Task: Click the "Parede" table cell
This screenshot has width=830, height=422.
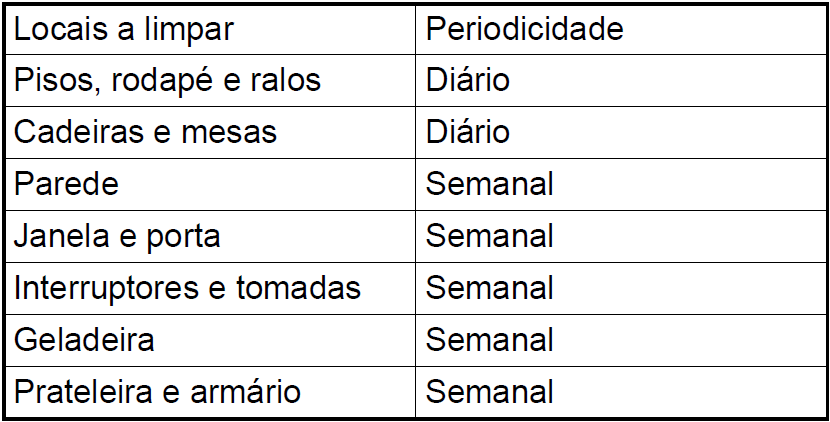Action: [x=66, y=184]
